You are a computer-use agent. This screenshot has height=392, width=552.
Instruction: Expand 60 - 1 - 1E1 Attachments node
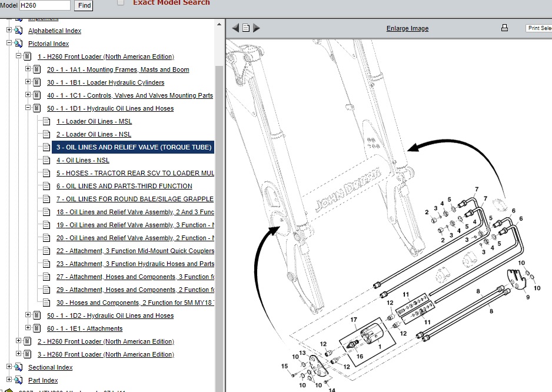28,328
